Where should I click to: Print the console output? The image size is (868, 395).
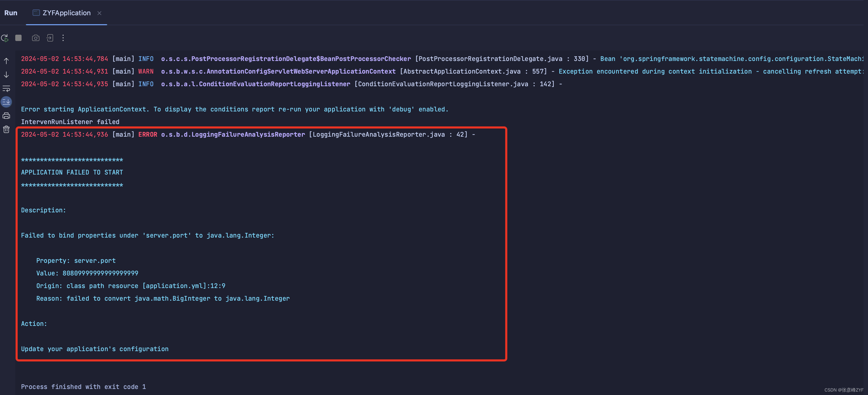click(6, 116)
